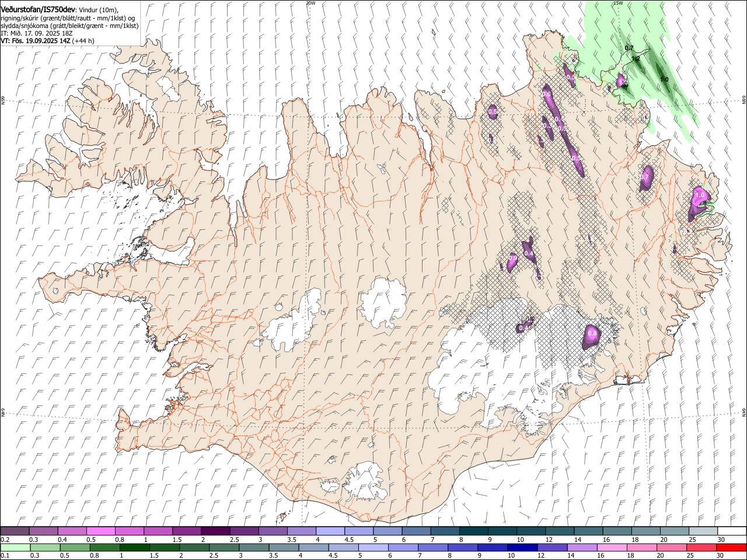Click the 20W longitude label at top

[310, 3]
